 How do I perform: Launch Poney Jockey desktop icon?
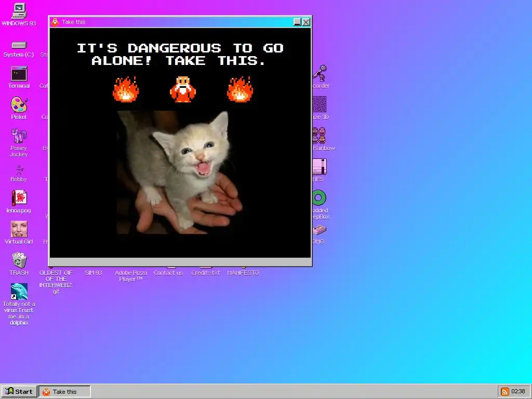(x=19, y=136)
